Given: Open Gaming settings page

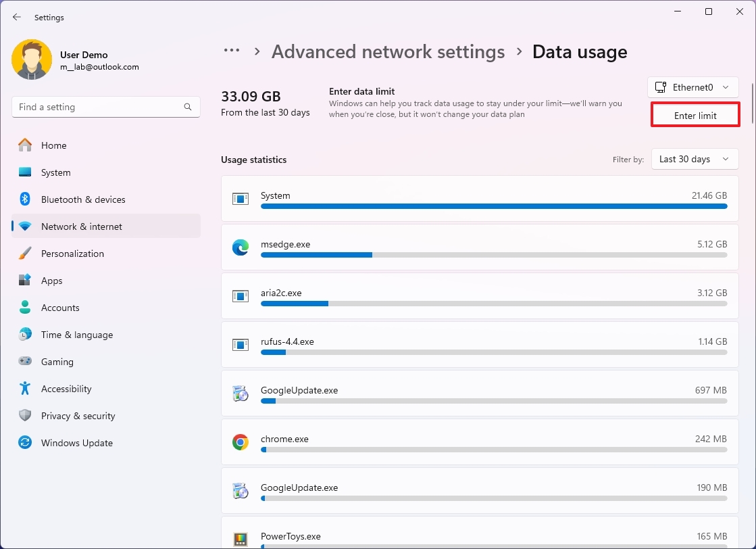Looking at the screenshot, I should tap(106, 361).
